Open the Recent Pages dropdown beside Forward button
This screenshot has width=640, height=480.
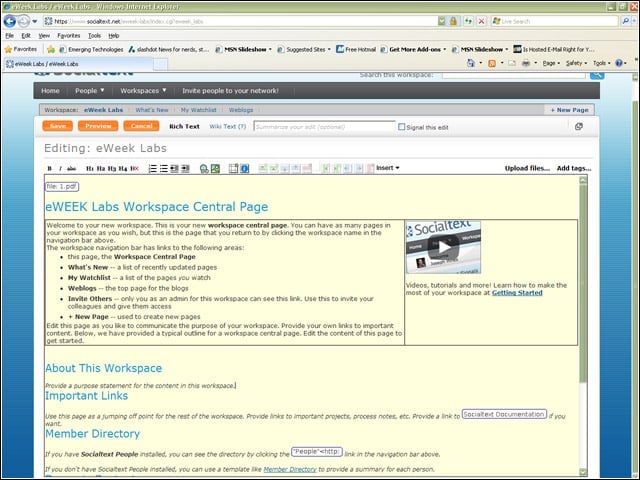click(x=35, y=21)
